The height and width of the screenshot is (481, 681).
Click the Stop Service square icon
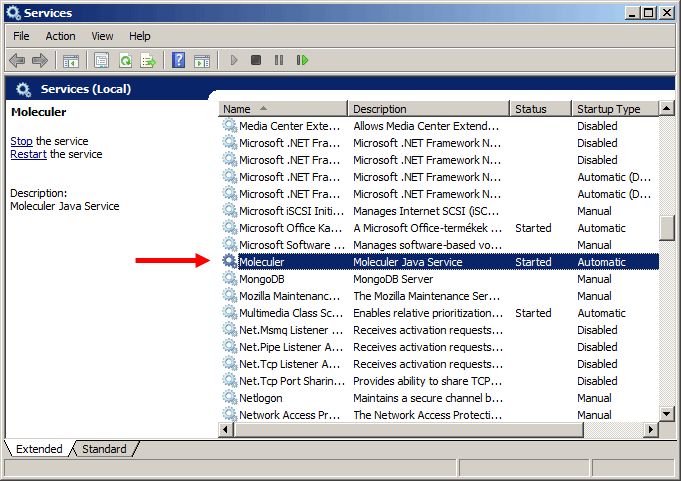pyautogui.click(x=256, y=60)
